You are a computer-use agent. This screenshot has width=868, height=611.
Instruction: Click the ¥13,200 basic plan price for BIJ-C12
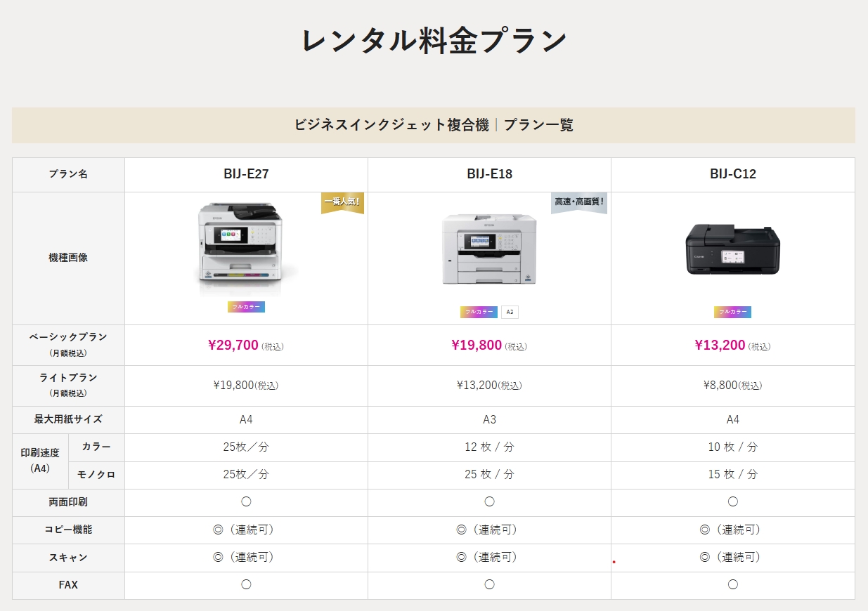(720, 345)
